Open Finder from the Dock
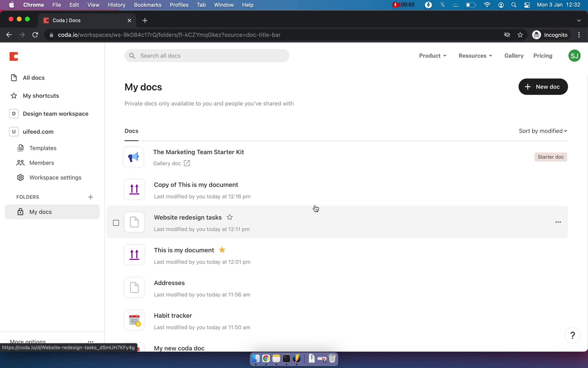 (256, 358)
